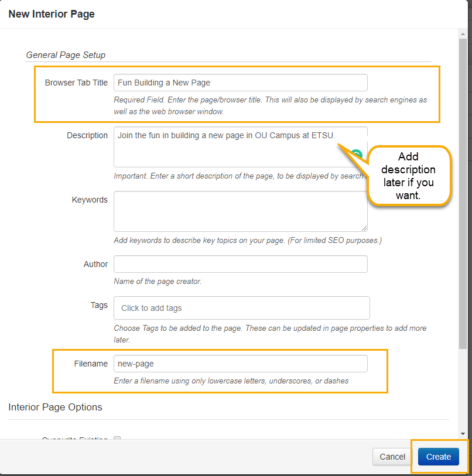Click the empty Keywords text area
Screen dimensions: 472x476
[x=240, y=211]
